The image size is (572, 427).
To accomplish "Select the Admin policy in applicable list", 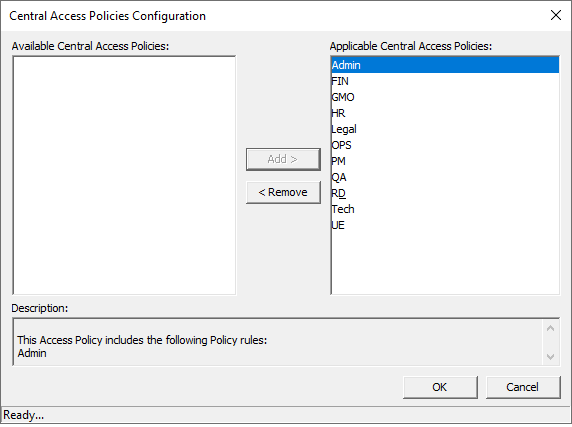I will click(x=445, y=65).
